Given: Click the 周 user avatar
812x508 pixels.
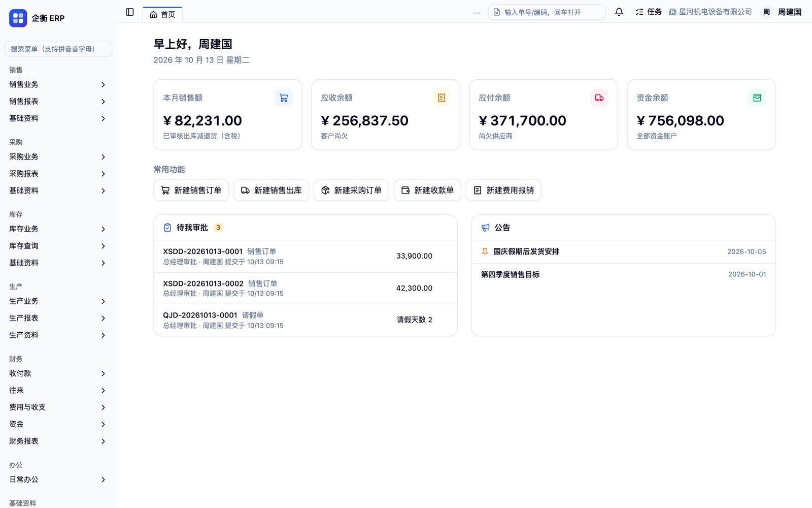Looking at the screenshot, I should pyautogui.click(x=767, y=12).
